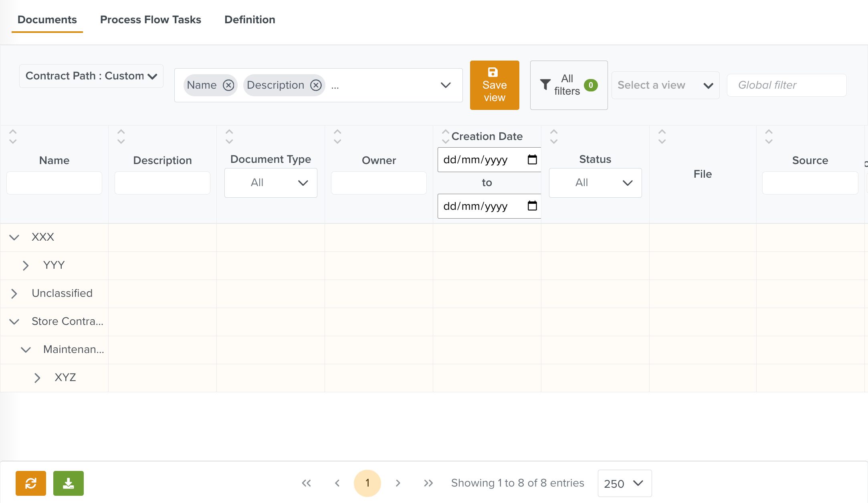Open calendar picker for start date
The height and width of the screenshot is (503, 868).
point(532,160)
